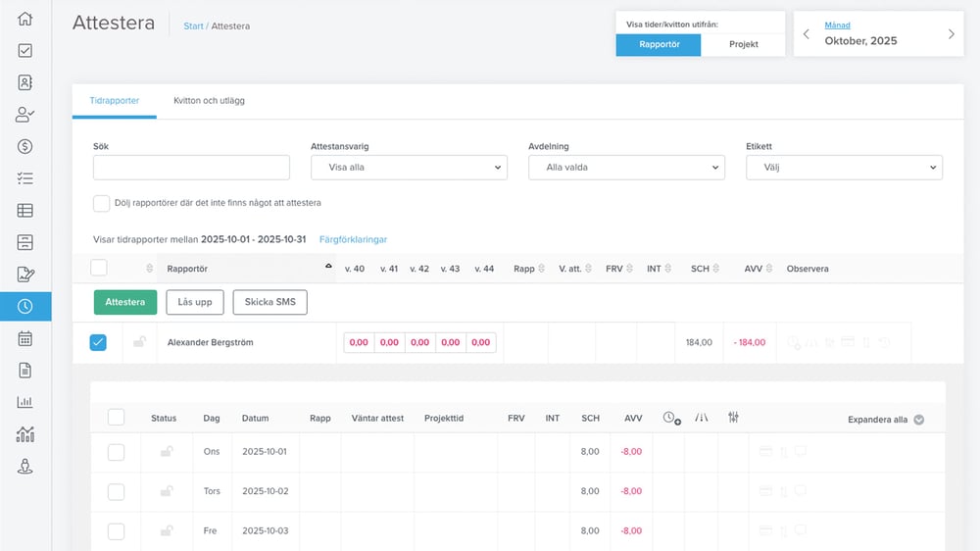Click the Sök input field
980x551 pixels.
coord(191,168)
